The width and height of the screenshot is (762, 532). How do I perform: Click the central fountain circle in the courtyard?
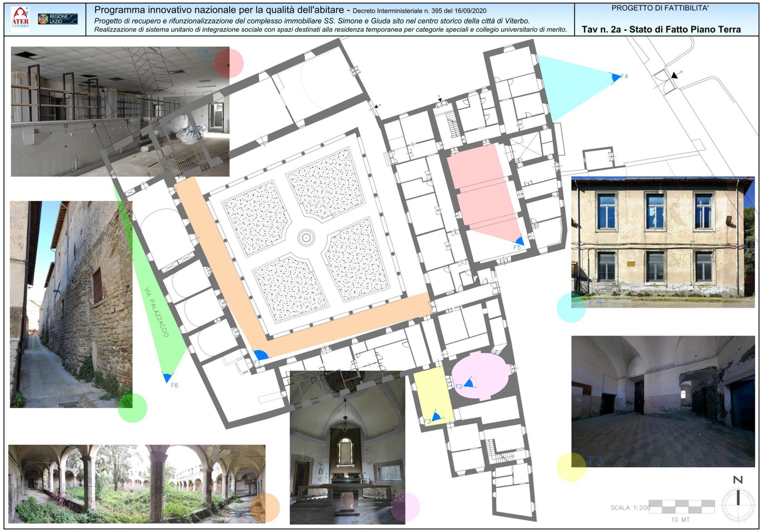tap(306, 237)
